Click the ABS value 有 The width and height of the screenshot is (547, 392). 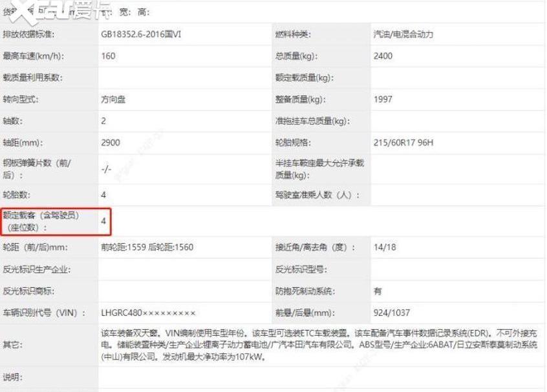click(378, 291)
